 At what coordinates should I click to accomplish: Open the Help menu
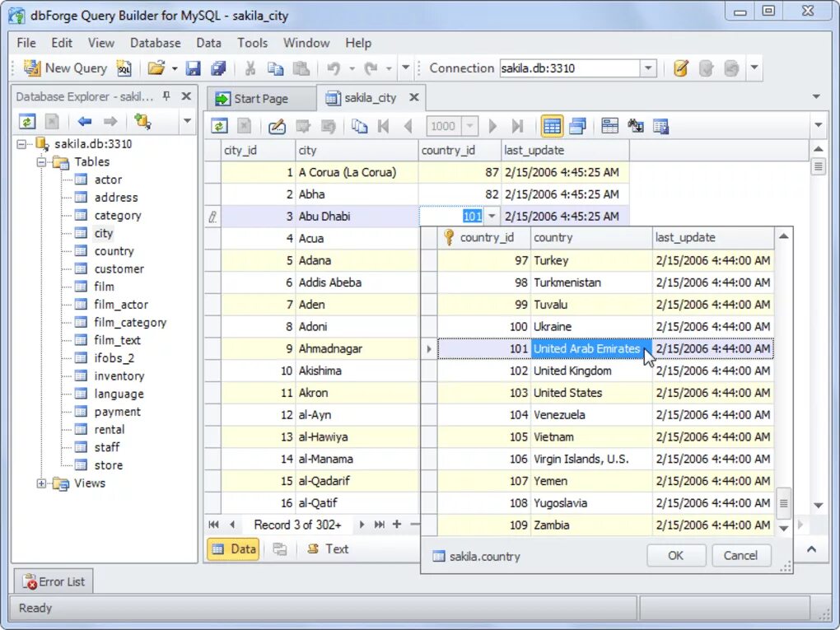(358, 43)
